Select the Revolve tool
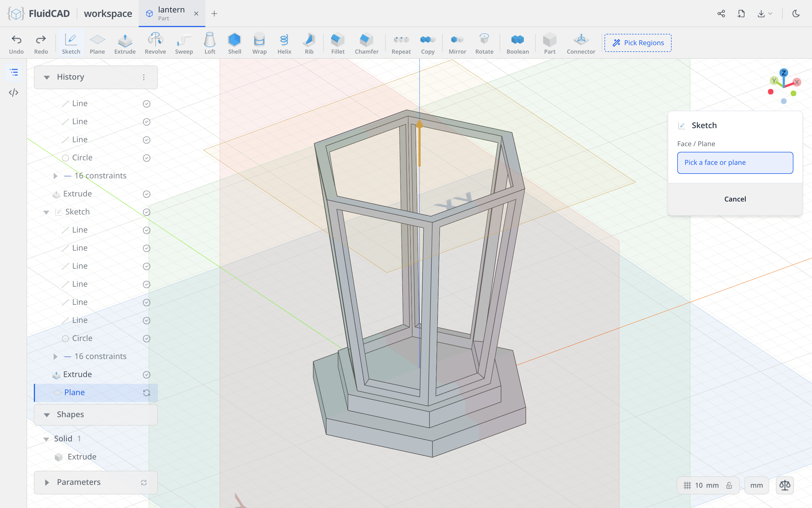 click(155, 43)
